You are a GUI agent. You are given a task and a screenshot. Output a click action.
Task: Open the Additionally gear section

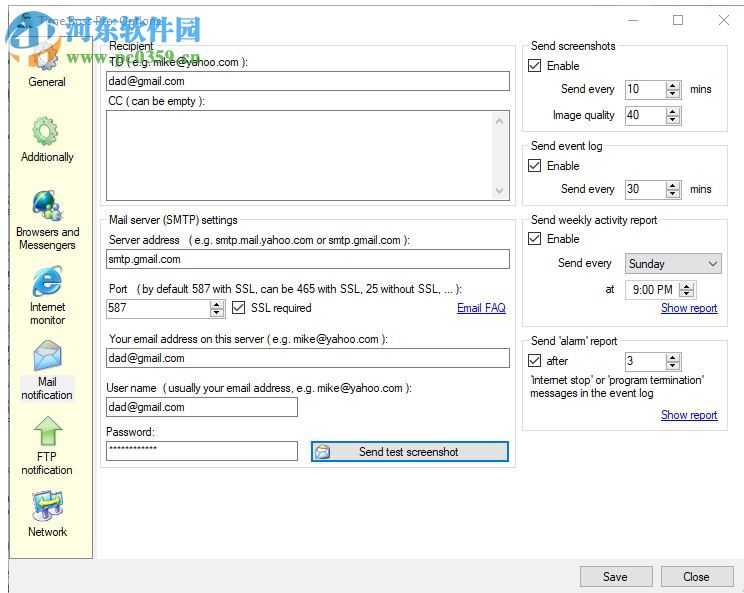coord(46,139)
